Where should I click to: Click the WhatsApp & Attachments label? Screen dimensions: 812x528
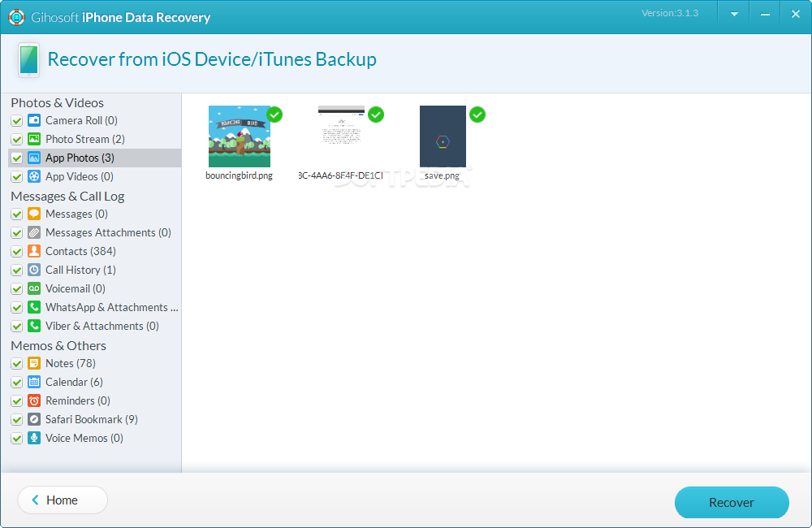[x=112, y=307]
